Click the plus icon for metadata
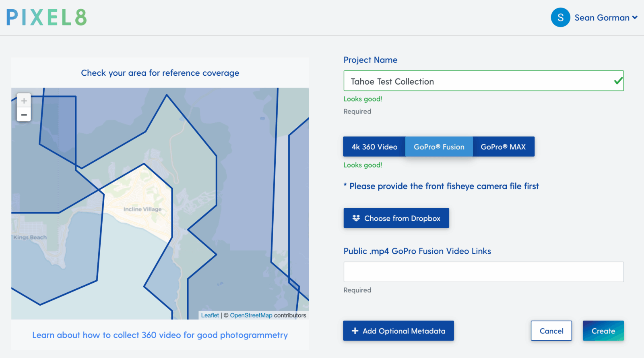The height and width of the screenshot is (358, 644). pos(355,331)
